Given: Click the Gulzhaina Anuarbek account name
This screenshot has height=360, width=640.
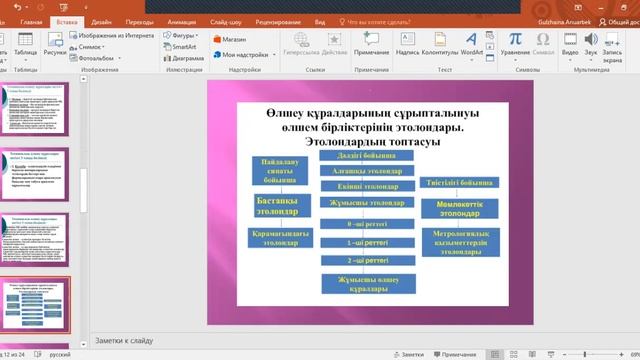Looking at the screenshot, I should click(564, 22).
